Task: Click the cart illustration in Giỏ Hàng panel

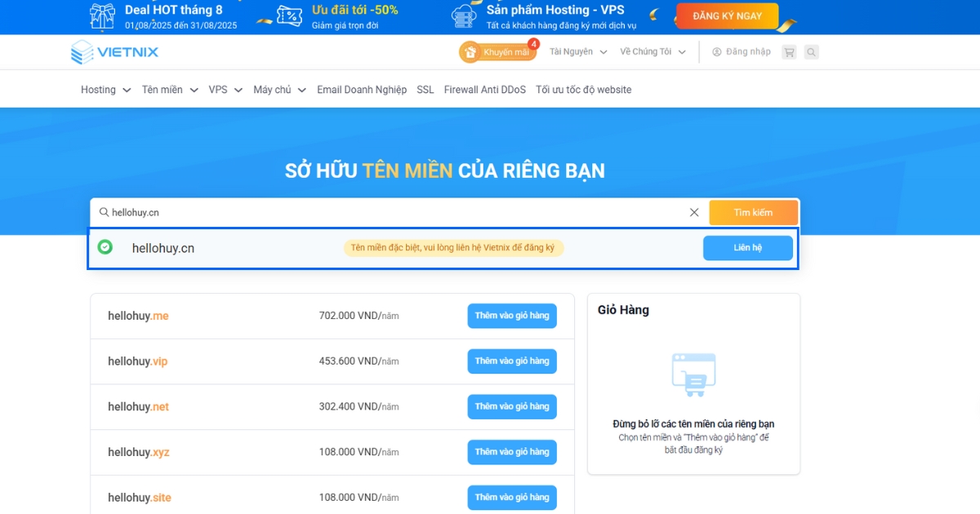Action: [693, 374]
